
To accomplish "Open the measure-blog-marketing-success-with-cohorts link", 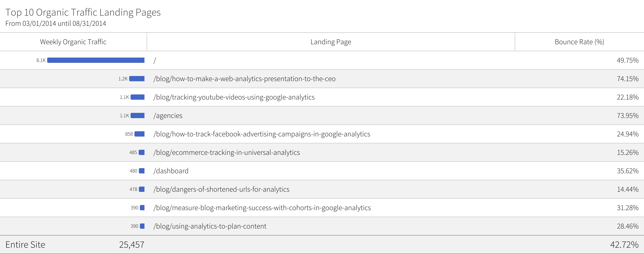I will tap(262, 208).
